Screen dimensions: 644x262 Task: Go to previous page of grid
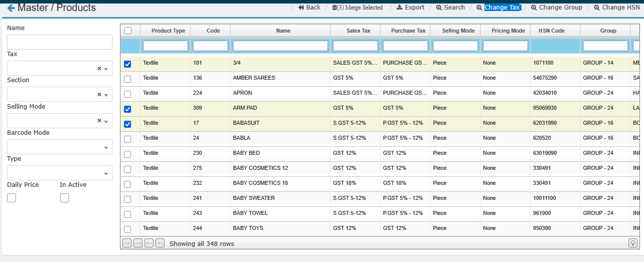pyautogui.click(x=138, y=243)
